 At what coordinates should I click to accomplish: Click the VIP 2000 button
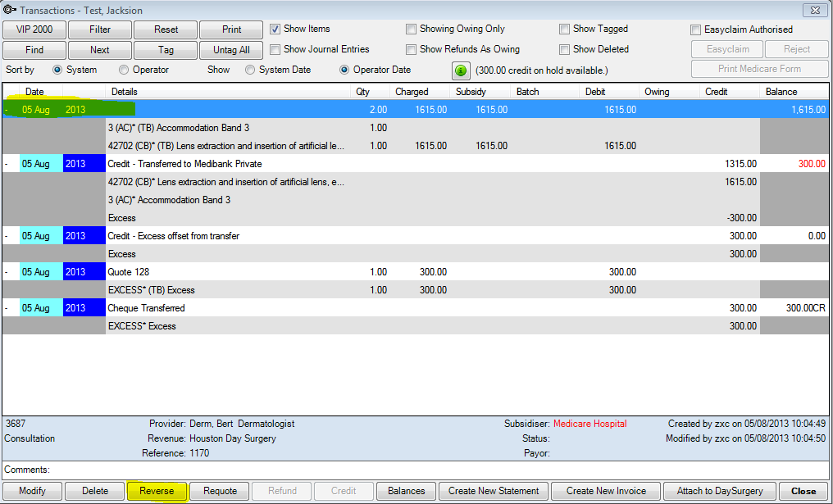pyautogui.click(x=34, y=30)
